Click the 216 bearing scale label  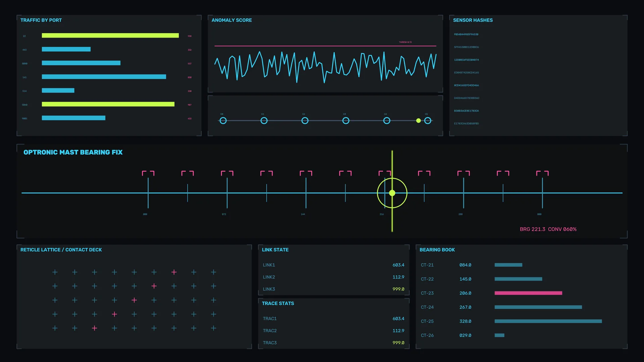point(382,214)
